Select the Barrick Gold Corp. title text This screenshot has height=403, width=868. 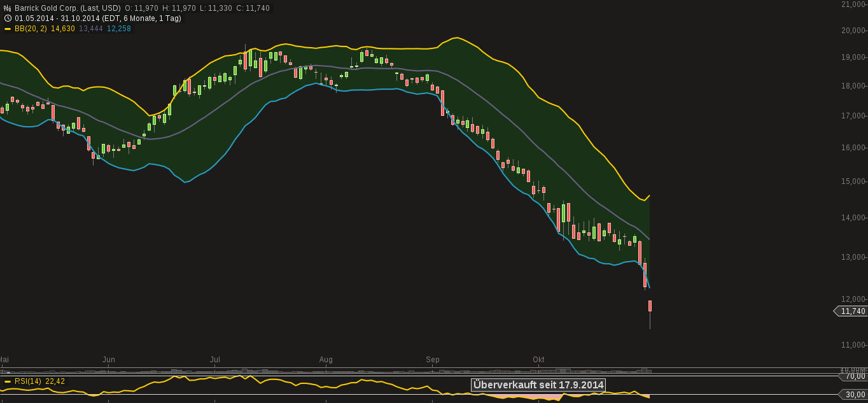(48, 8)
